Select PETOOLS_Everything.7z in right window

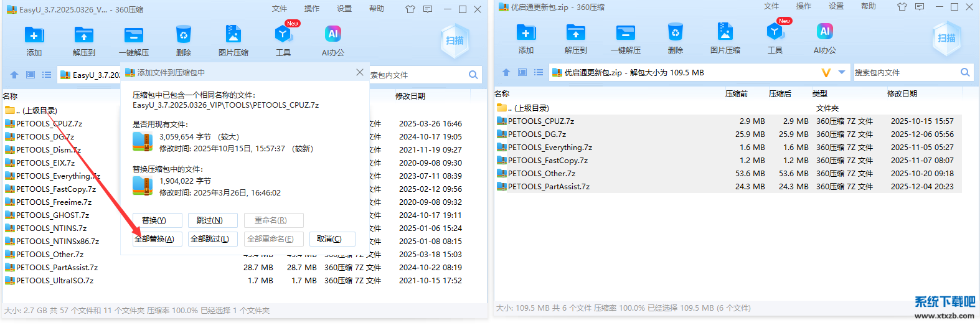[728, 147]
